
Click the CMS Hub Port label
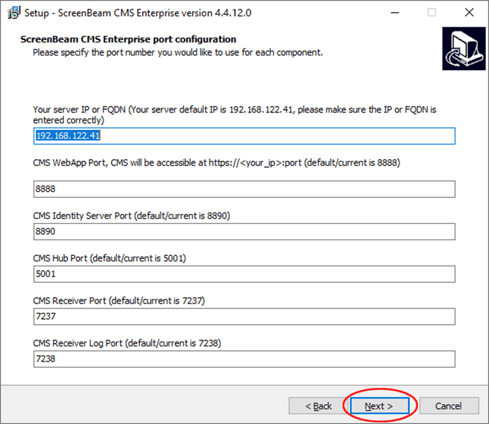point(109,258)
